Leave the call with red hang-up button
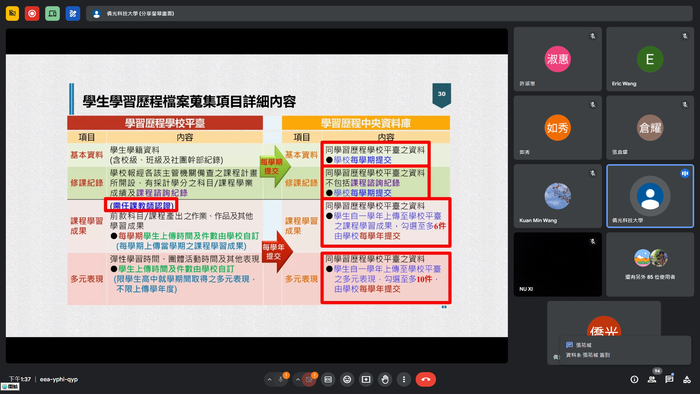 pyautogui.click(x=426, y=379)
